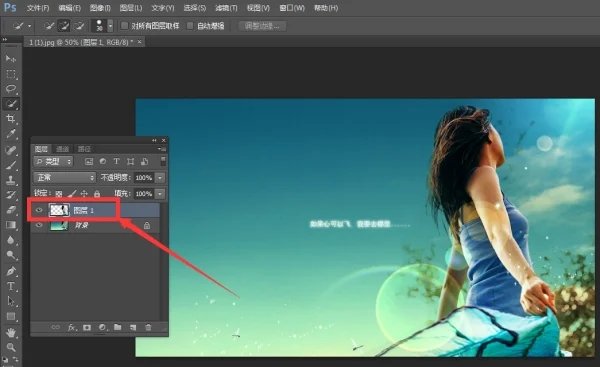Collapse the Layers panel with double arrow
Screen dimensions: 600x367
(x=154, y=140)
